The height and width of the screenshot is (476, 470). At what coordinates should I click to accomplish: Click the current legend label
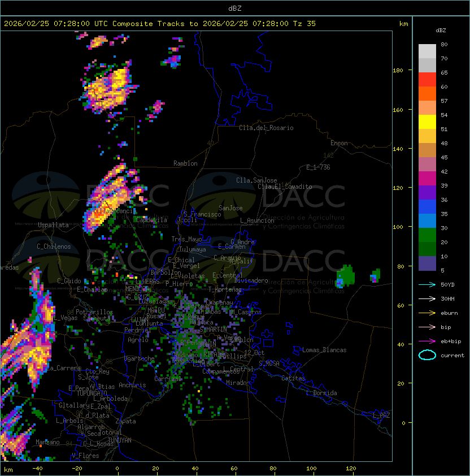click(x=452, y=355)
